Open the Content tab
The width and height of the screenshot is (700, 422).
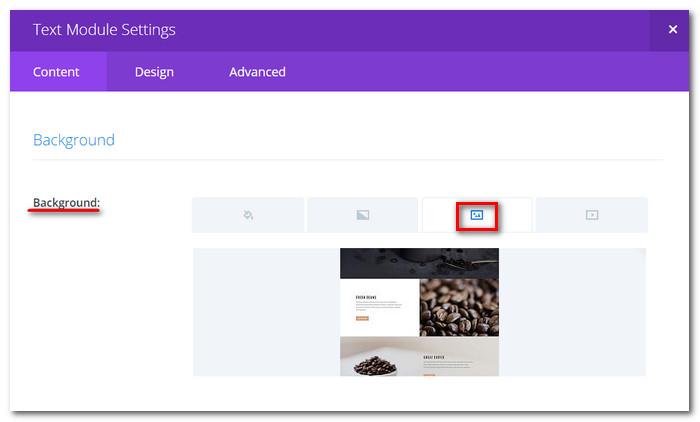pyautogui.click(x=57, y=72)
